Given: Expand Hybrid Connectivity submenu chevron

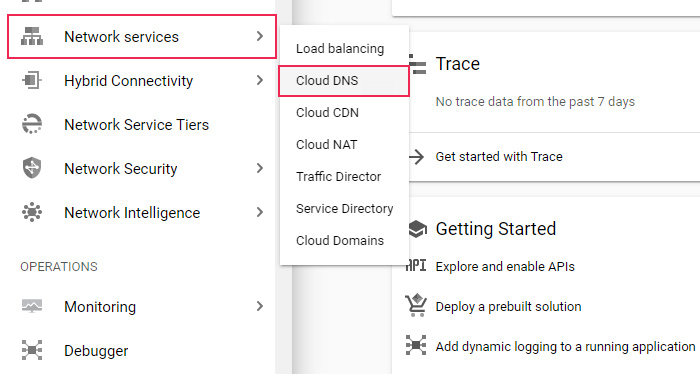Looking at the screenshot, I should point(260,80).
